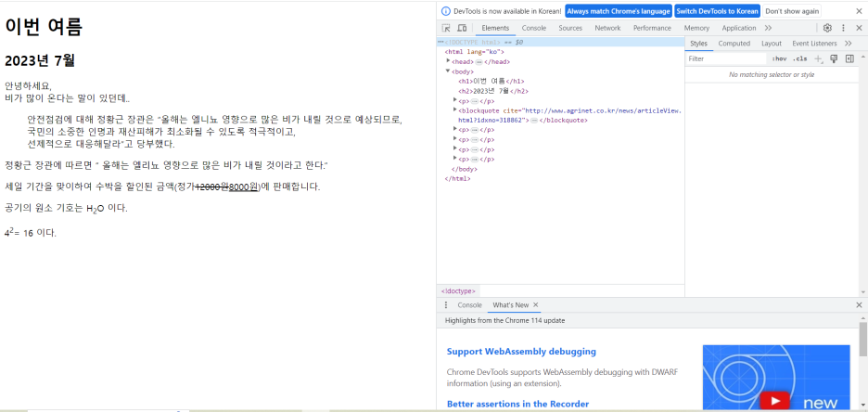Screen dimensions: 868x412
Task: Toggle the rendering emulations paintbrush icon
Action: 835,58
